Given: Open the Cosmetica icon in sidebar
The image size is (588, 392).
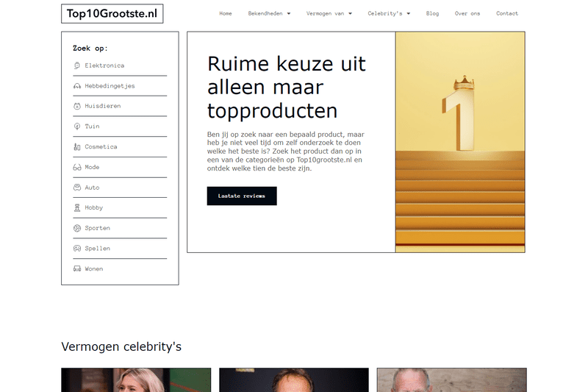Looking at the screenshot, I should [77, 147].
